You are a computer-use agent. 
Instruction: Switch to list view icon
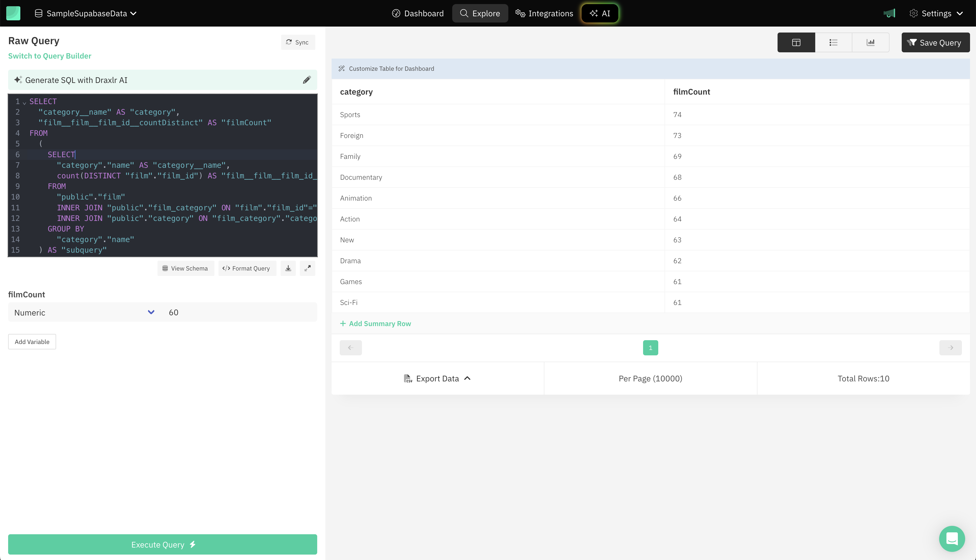pos(833,42)
